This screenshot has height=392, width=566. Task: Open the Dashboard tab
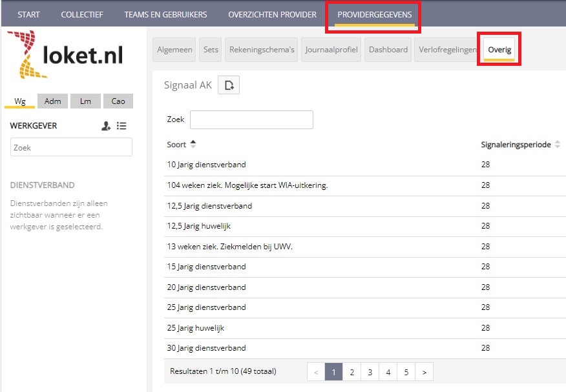pos(388,50)
